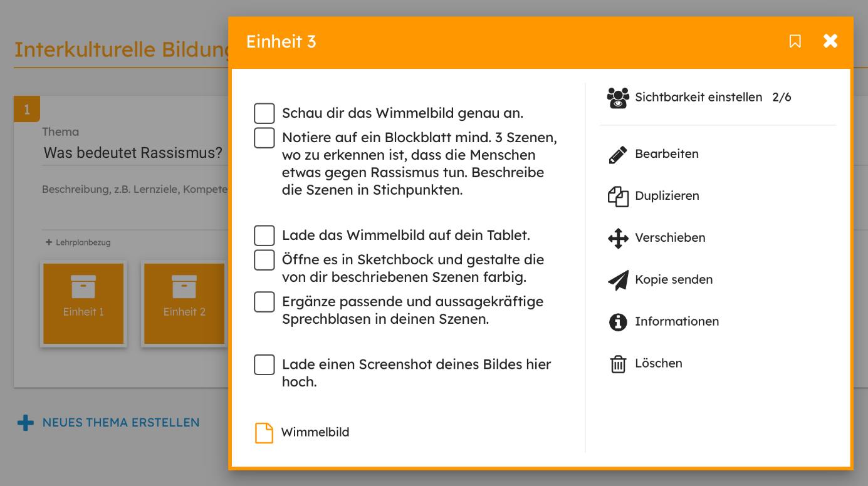
Task: Check 'Schau dir das Wimmelbild genau an'
Action: [264, 113]
